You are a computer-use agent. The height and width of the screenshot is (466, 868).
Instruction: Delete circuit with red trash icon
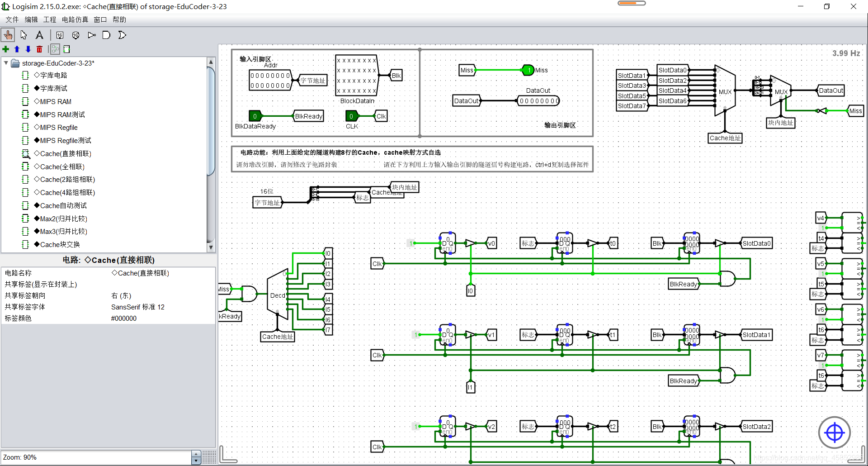tap(39, 49)
